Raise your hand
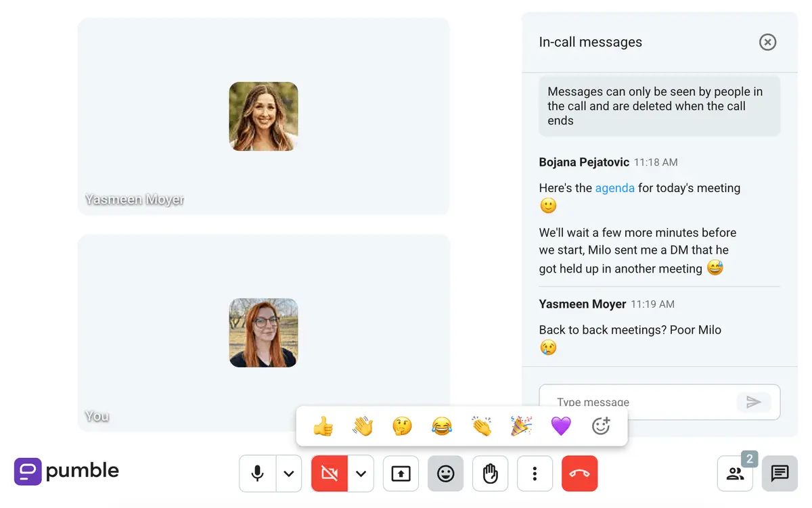812x508 pixels. 490,474
